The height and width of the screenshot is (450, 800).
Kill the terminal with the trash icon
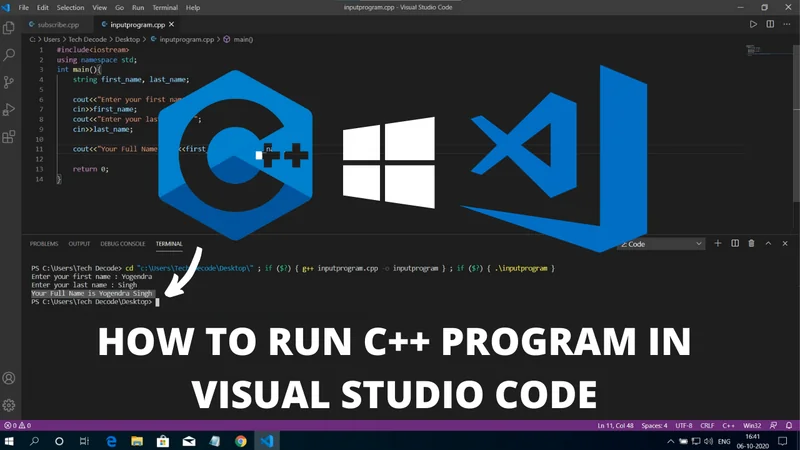click(x=752, y=244)
